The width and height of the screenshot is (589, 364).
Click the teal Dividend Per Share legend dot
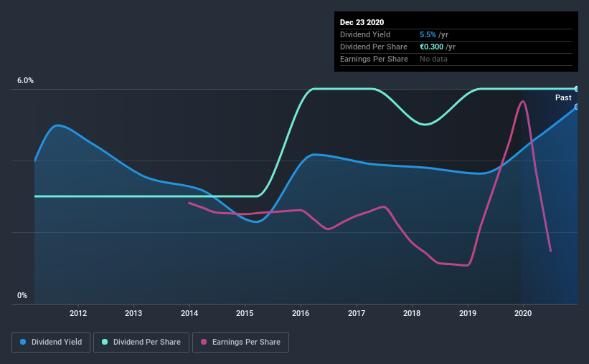pyautogui.click(x=105, y=342)
